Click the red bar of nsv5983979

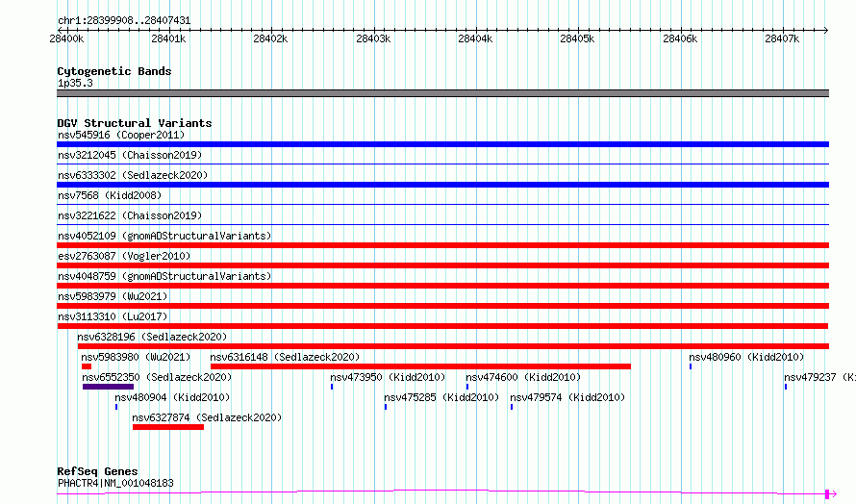point(442,306)
